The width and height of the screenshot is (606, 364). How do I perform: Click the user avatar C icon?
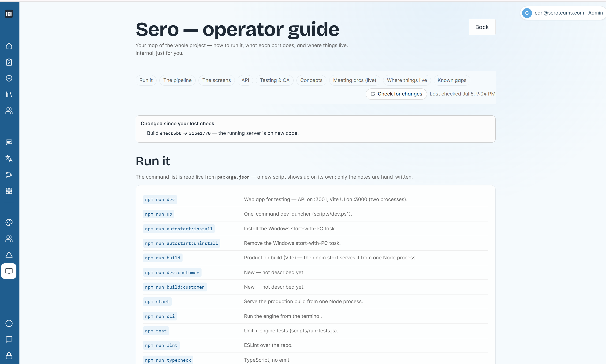pyautogui.click(x=527, y=13)
